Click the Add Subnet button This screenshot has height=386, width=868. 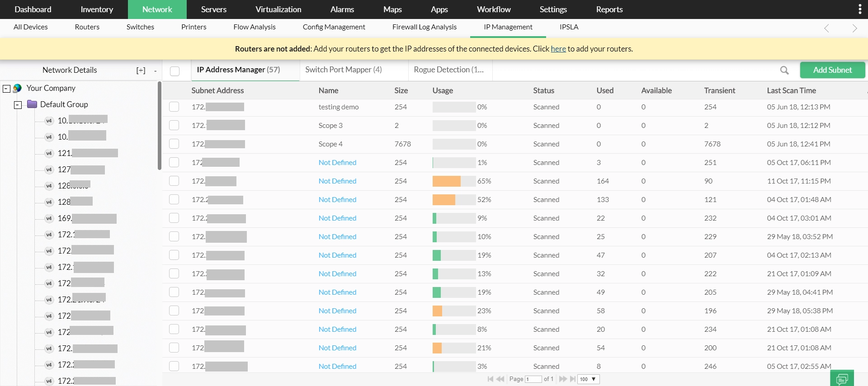coord(833,70)
